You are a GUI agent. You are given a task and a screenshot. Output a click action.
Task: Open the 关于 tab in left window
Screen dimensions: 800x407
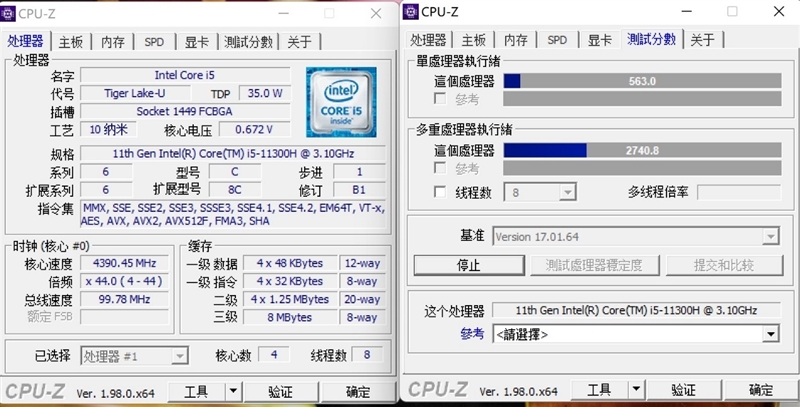point(299,42)
